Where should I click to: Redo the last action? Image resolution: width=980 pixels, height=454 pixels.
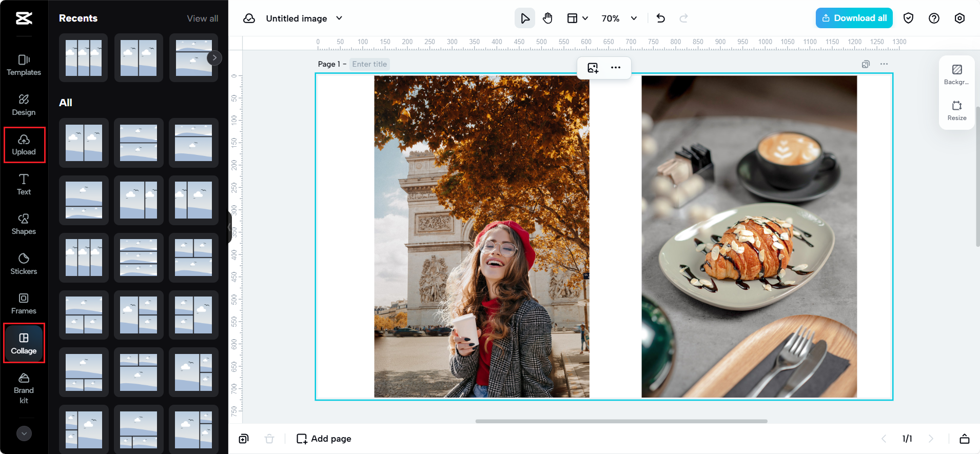point(683,18)
